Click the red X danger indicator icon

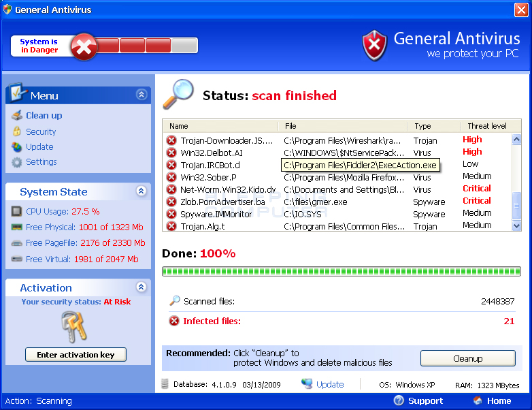pos(84,46)
